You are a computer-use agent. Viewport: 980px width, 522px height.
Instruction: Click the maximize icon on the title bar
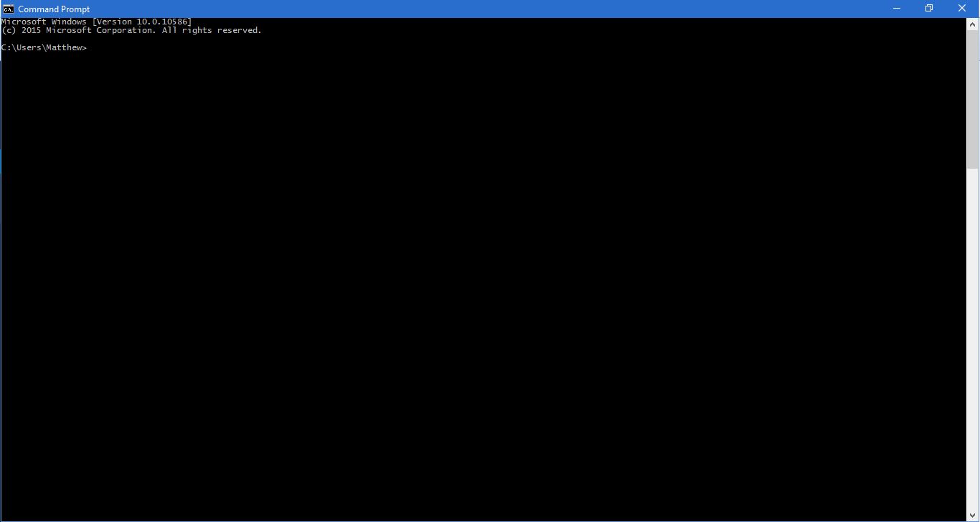click(929, 8)
